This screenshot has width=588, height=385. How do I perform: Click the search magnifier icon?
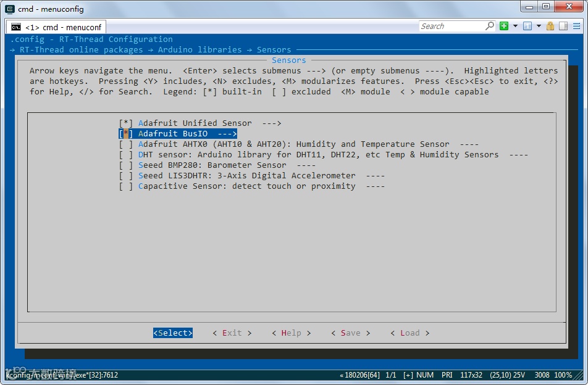click(x=489, y=26)
